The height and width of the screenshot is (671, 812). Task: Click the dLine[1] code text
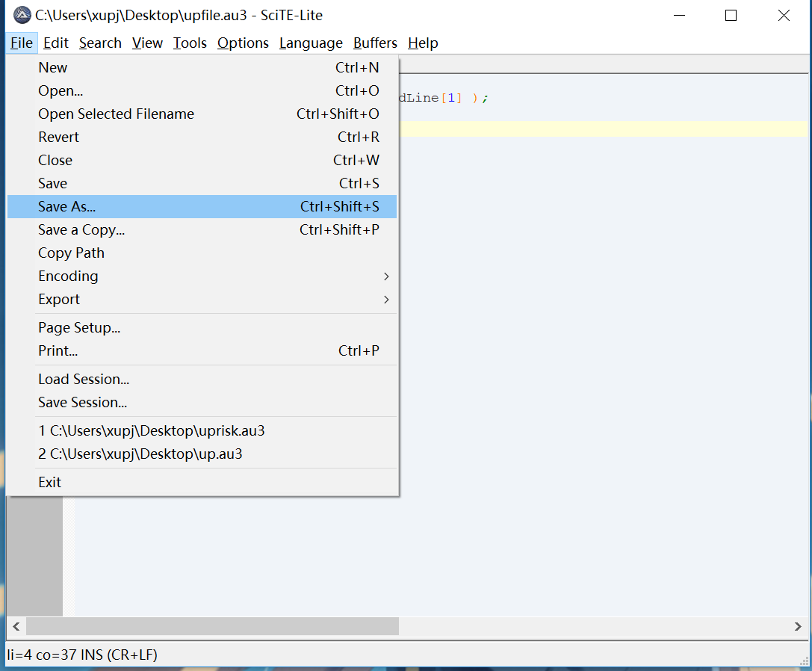(x=431, y=98)
